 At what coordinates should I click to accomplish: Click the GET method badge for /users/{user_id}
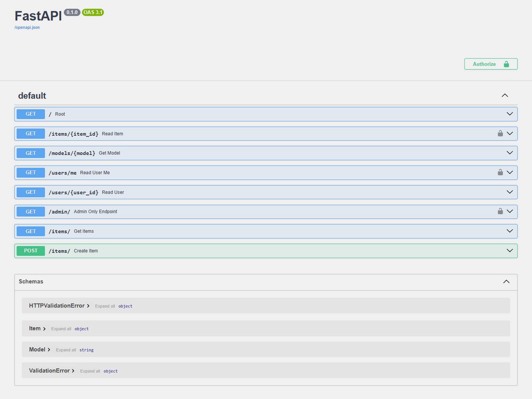[x=31, y=192]
